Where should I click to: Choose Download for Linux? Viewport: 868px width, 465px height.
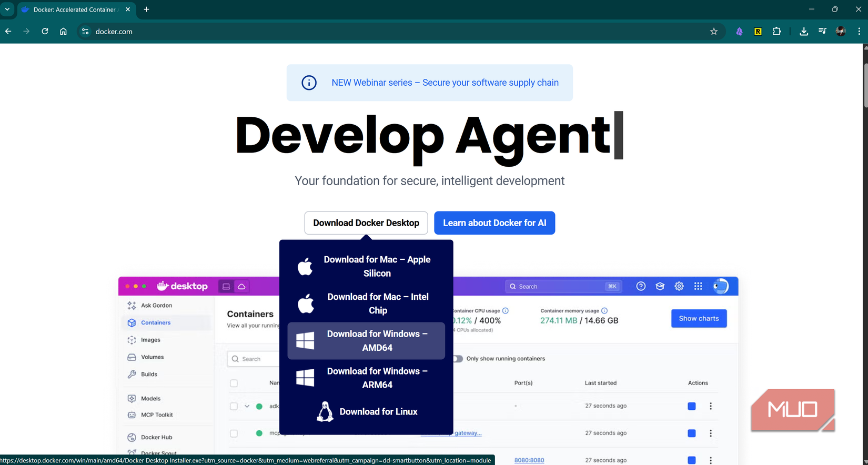366,412
